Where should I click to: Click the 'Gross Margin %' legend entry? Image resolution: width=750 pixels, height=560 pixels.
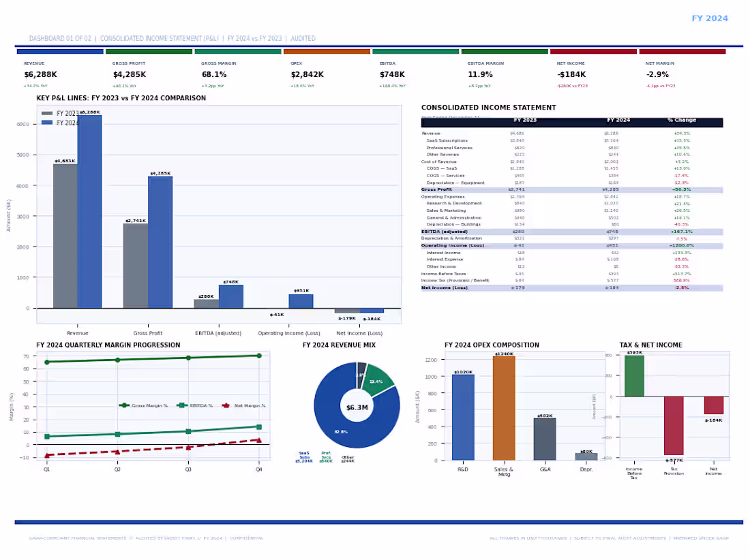click(x=143, y=405)
